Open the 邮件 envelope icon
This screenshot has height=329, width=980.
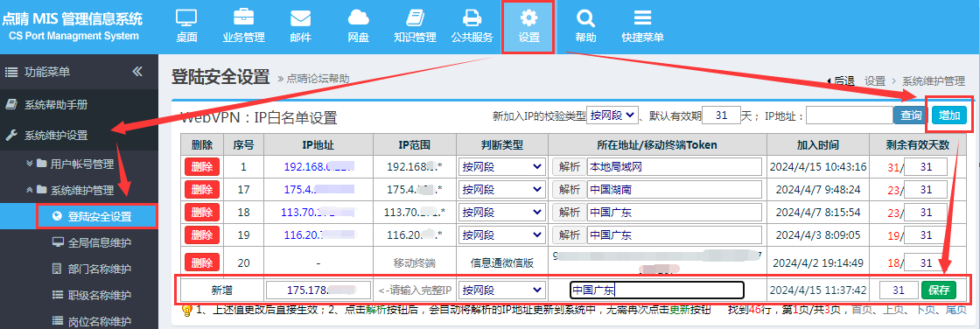pos(301,17)
